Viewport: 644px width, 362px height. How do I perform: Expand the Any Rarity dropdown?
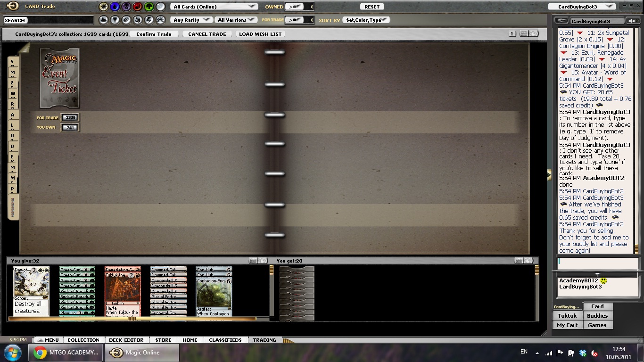(x=192, y=20)
